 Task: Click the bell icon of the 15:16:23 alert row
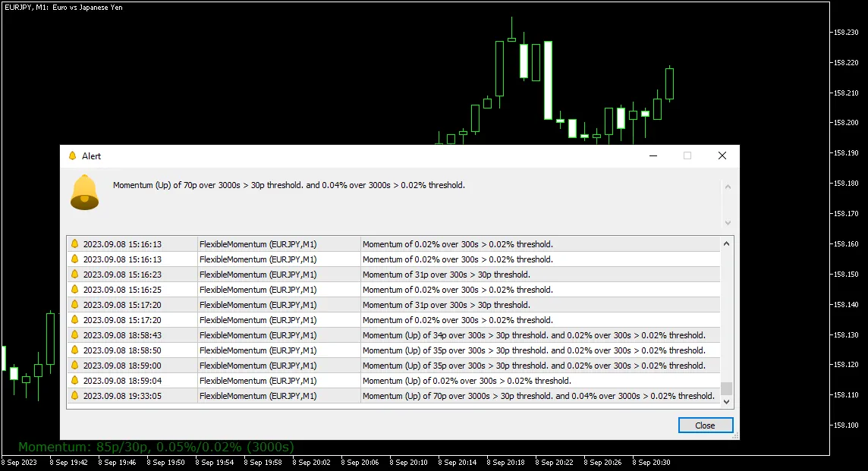coord(74,275)
